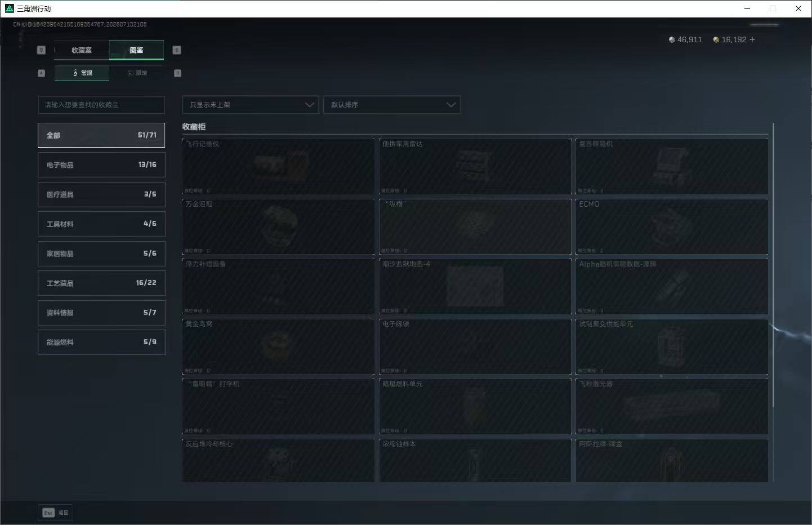Click the 16,192 gold coin icon
Image resolution: width=812 pixels, height=525 pixels.
point(716,40)
